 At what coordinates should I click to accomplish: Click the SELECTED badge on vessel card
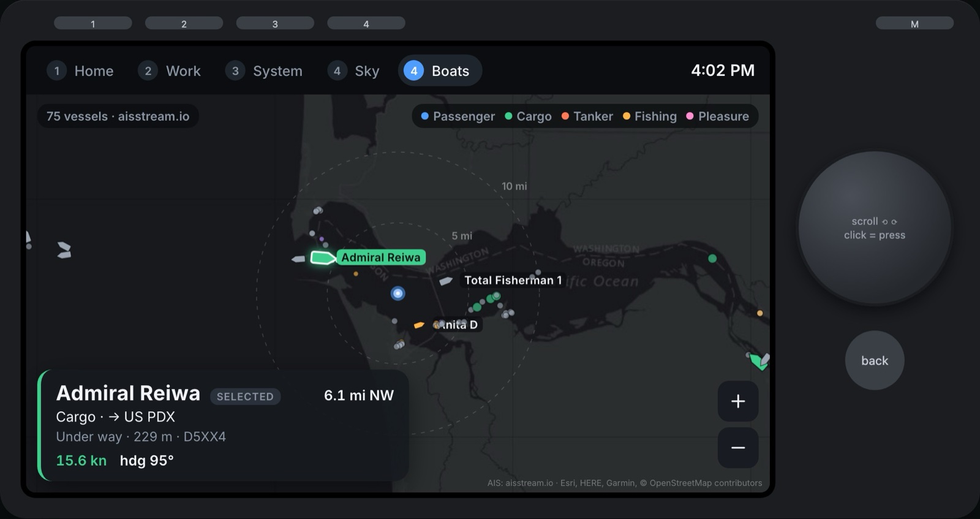[245, 396]
